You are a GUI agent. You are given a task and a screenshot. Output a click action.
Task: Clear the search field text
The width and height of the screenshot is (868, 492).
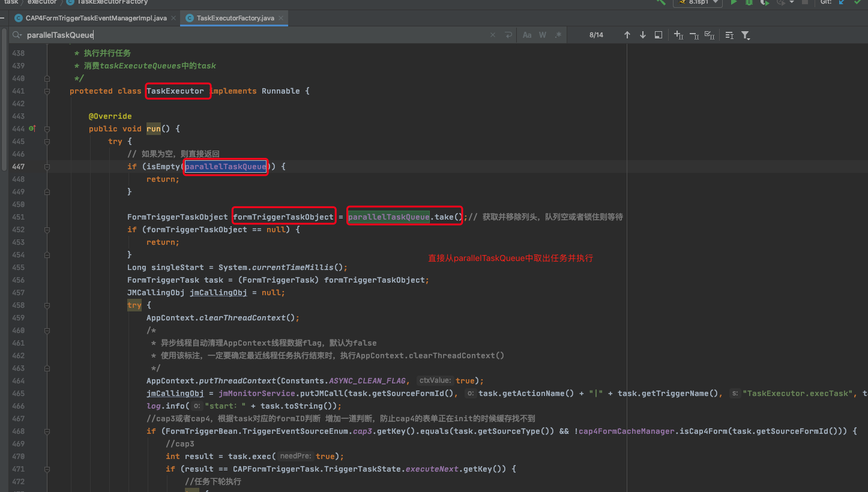point(493,35)
